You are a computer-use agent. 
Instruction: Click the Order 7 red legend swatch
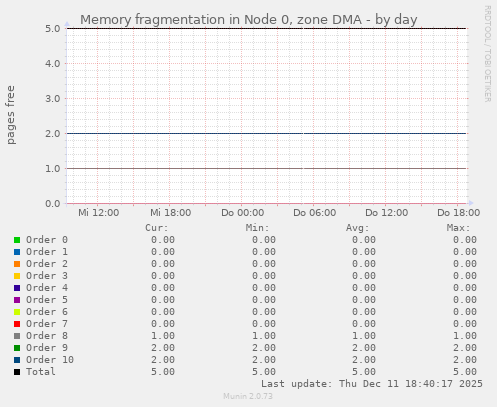coord(17,324)
